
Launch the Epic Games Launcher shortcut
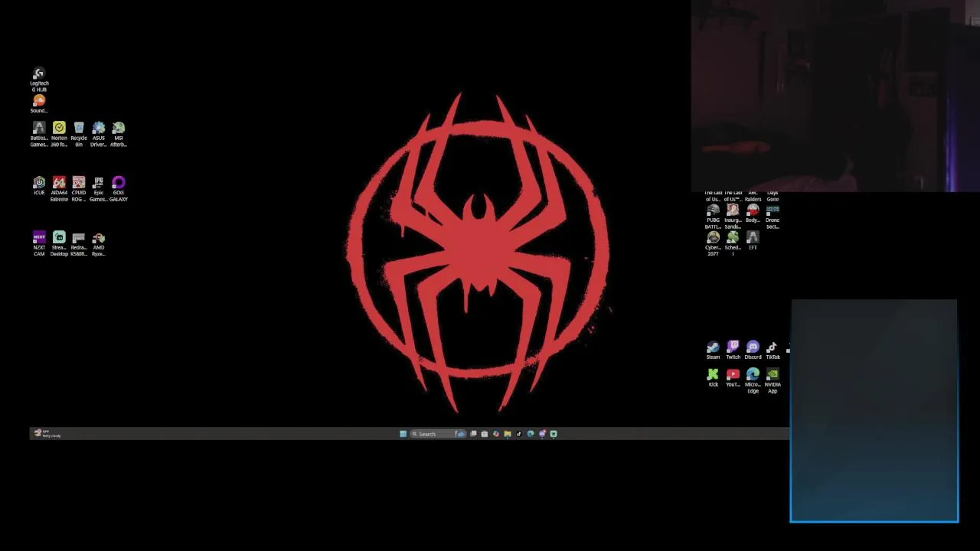pyautogui.click(x=99, y=189)
